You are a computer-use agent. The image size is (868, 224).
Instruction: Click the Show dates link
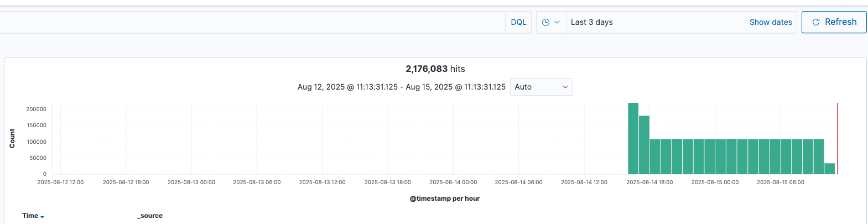(770, 22)
